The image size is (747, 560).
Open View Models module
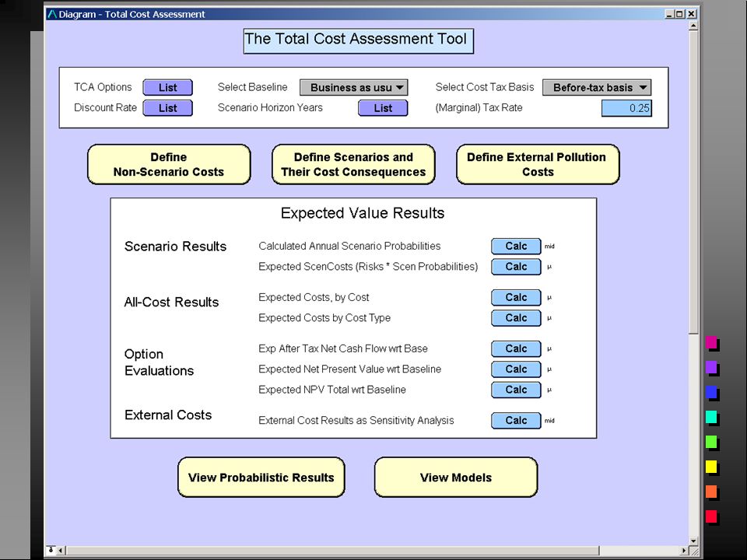pos(456,477)
